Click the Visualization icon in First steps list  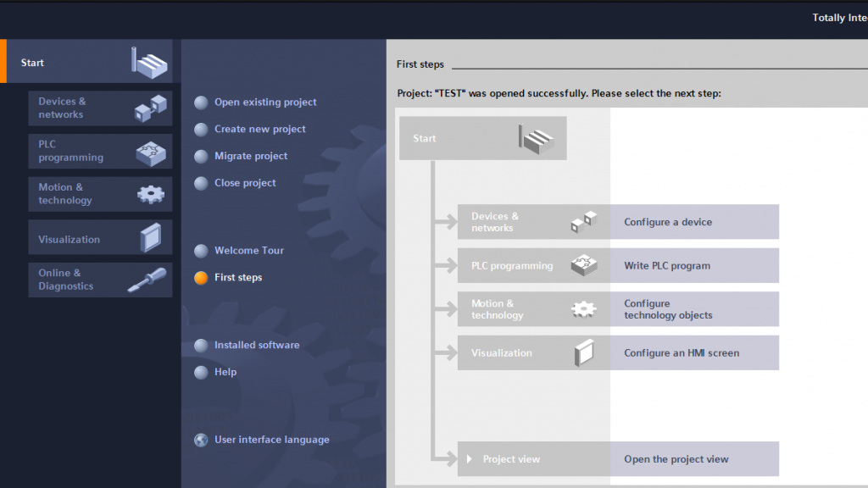(x=584, y=353)
